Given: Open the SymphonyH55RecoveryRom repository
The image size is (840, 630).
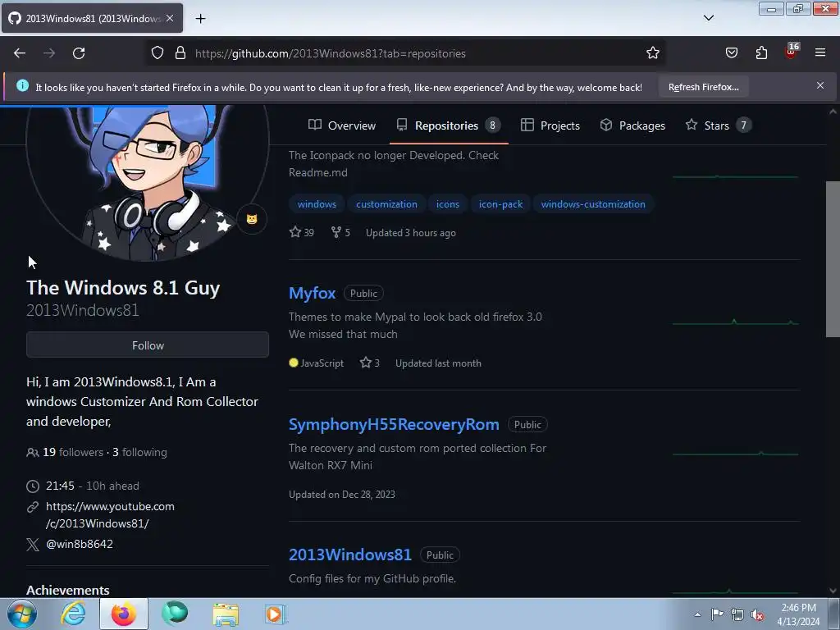Looking at the screenshot, I should pyautogui.click(x=394, y=424).
